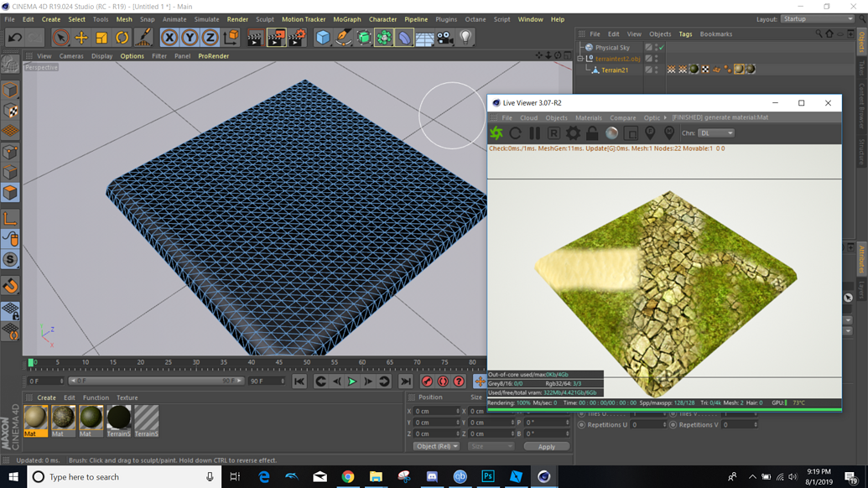Play the animation forward

coord(351,382)
